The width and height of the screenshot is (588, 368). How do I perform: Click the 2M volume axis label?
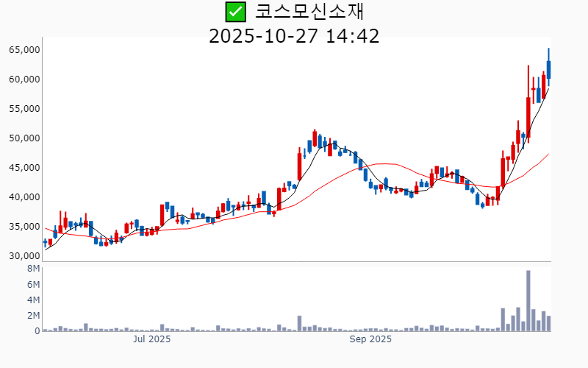(33, 316)
